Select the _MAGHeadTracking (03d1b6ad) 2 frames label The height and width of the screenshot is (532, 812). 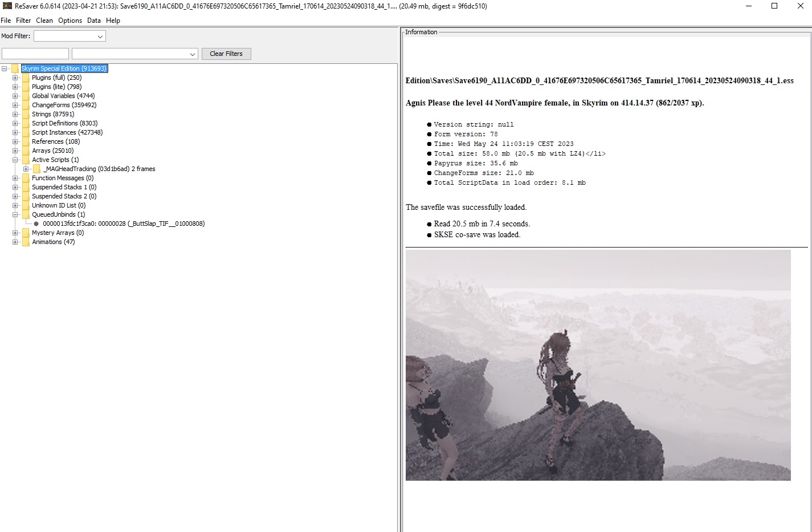coord(99,169)
